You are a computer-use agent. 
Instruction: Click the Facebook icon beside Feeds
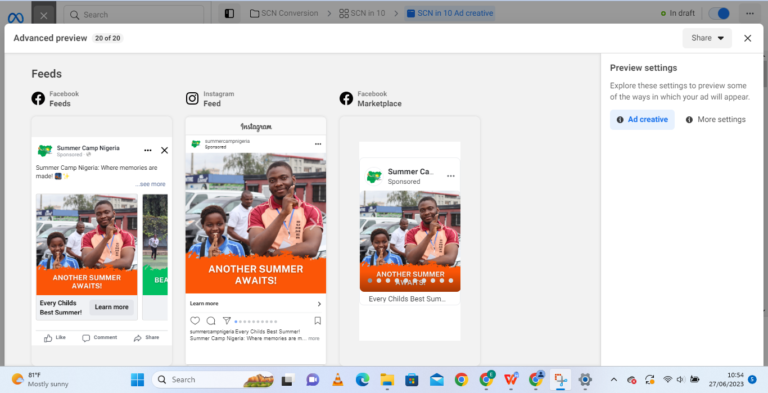point(38,98)
